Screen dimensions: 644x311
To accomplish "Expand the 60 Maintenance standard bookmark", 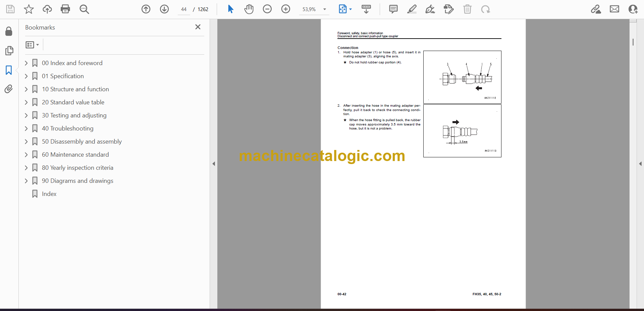I will click(26, 155).
